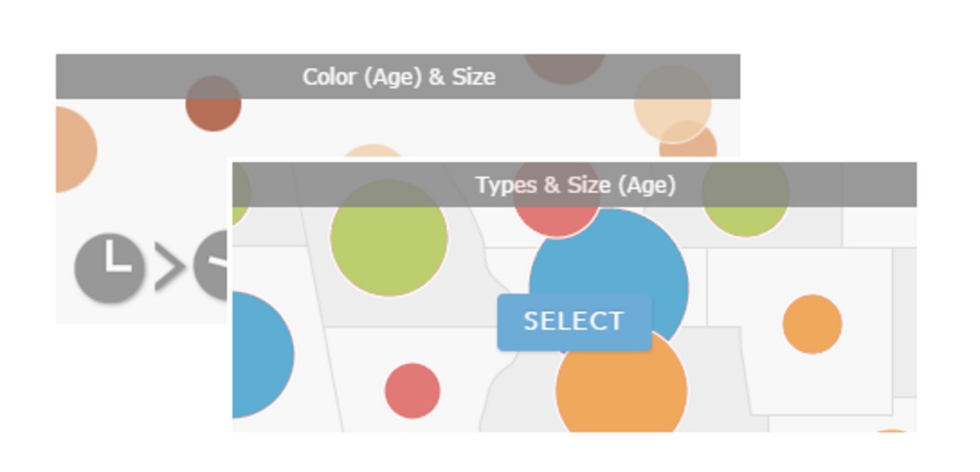Click the dark brown circle marker

pyautogui.click(x=213, y=104)
